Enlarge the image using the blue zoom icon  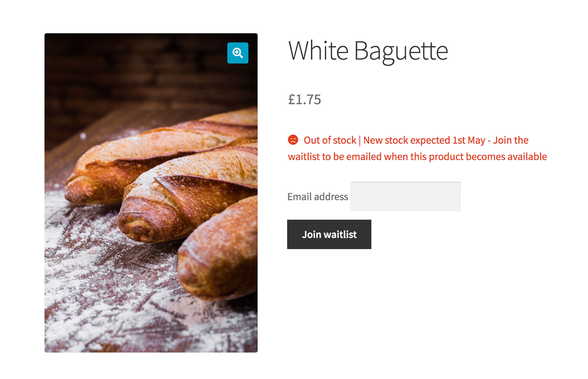(x=238, y=53)
